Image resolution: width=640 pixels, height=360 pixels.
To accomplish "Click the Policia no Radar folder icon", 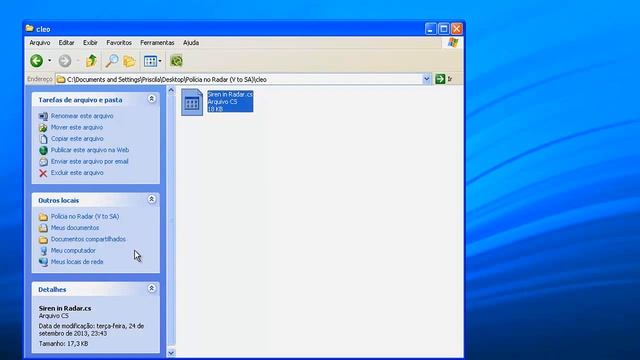I will click(43, 217).
